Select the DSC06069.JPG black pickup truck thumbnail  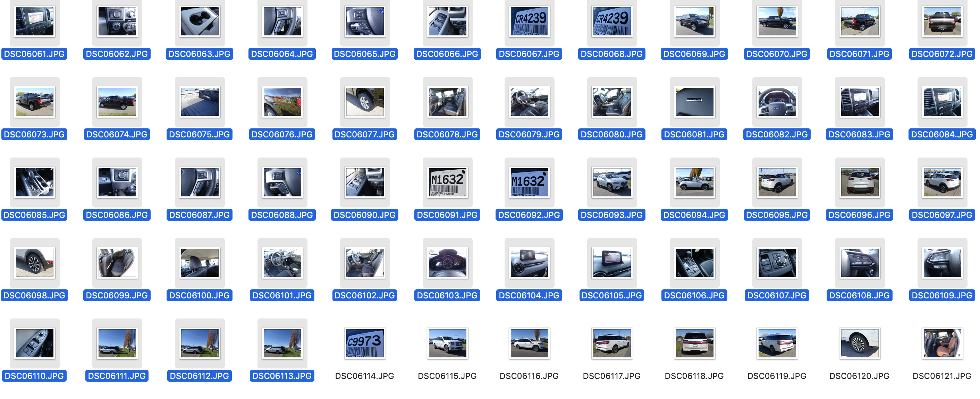[x=694, y=22]
